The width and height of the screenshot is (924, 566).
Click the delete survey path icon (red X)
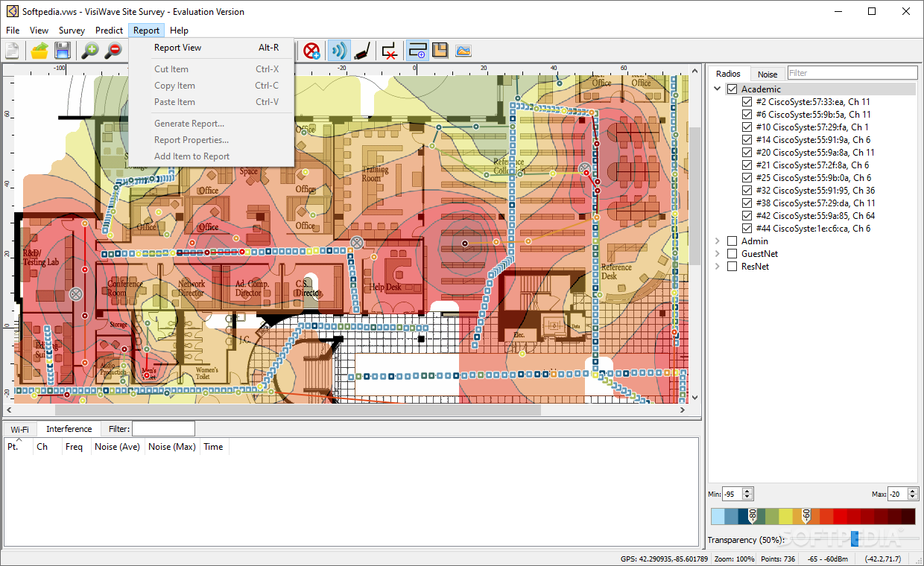point(389,51)
